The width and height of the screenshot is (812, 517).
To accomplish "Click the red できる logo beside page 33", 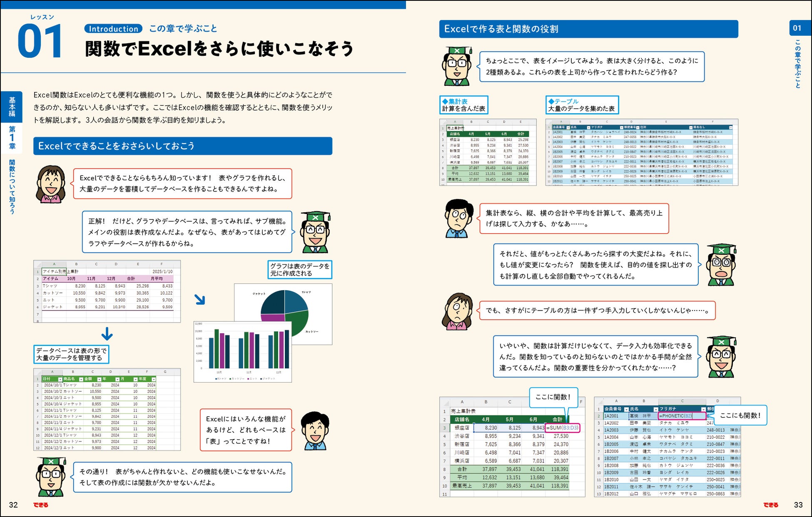I will point(770,505).
